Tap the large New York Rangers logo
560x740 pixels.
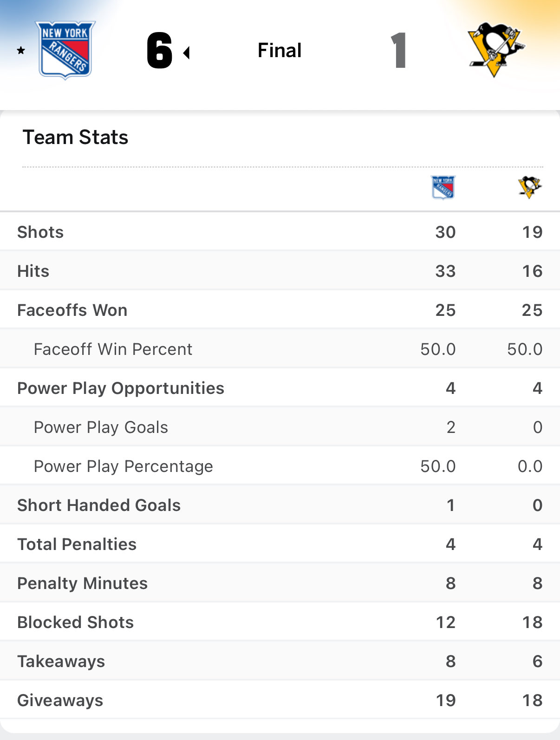(x=65, y=50)
